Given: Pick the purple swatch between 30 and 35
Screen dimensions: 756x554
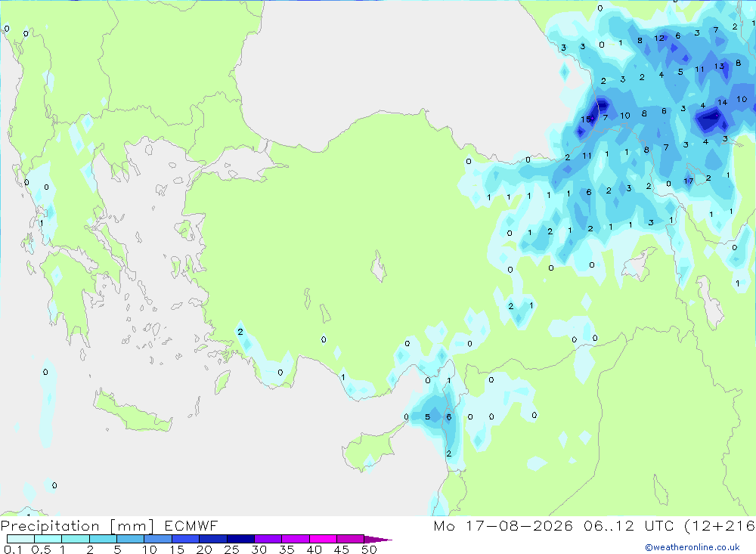Looking at the screenshot, I should coord(268,539).
